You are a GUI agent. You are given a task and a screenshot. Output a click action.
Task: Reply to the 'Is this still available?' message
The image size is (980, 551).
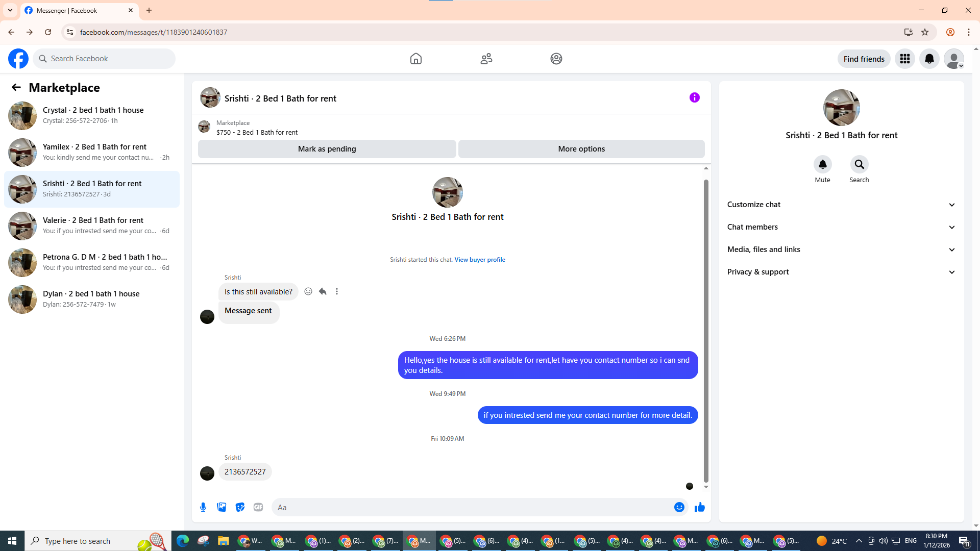click(323, 291)
